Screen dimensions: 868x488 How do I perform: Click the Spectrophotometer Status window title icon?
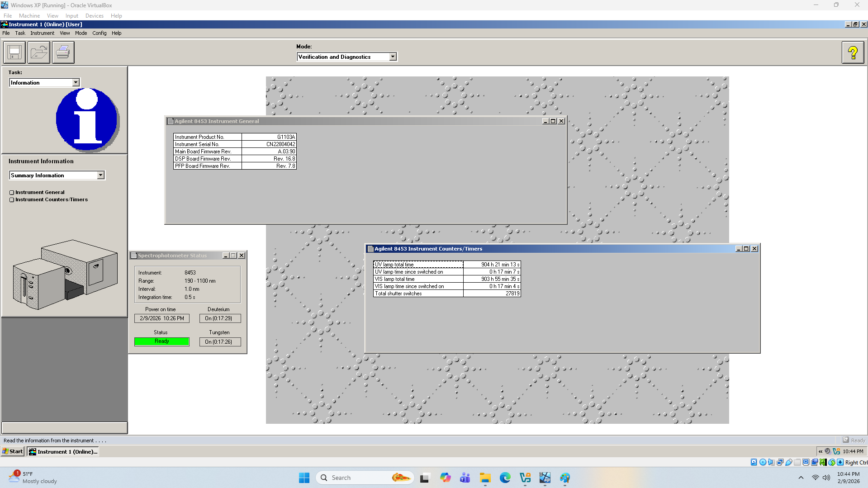[134, 256]
